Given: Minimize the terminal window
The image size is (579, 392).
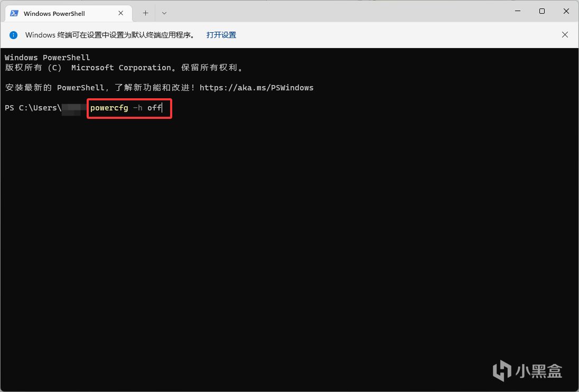Looking at the screenshot, I should pos(518,11).
